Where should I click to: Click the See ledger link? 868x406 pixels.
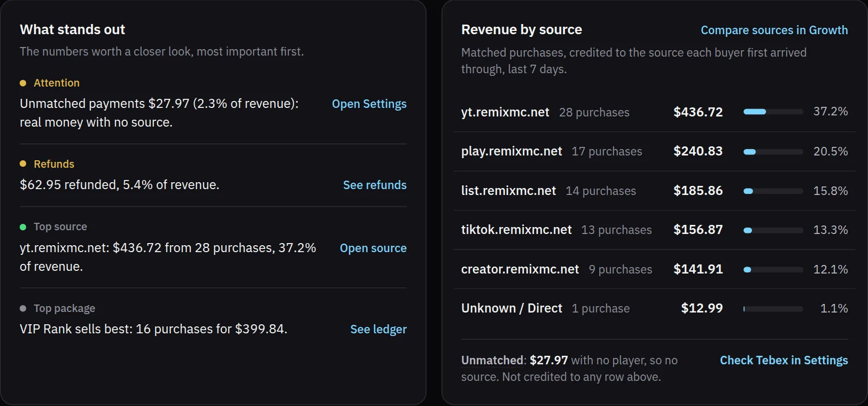pos(378,329)
